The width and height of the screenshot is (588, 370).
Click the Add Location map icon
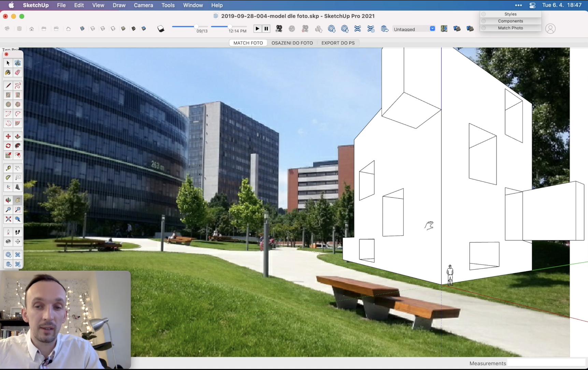pos(444,29)
